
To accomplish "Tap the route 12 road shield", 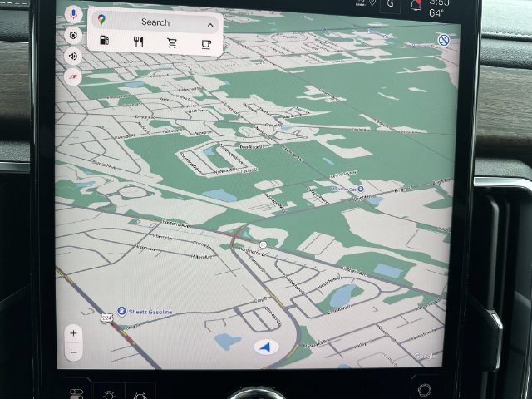I will click(x=263, y=244).
